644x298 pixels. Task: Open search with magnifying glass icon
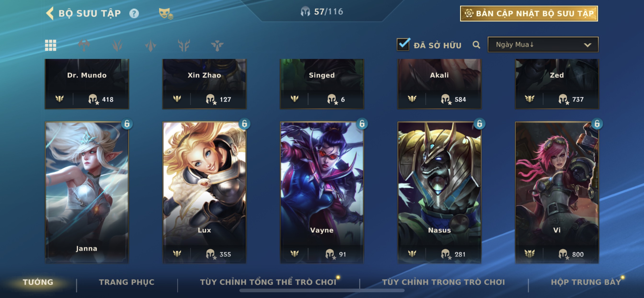point(477,45)
